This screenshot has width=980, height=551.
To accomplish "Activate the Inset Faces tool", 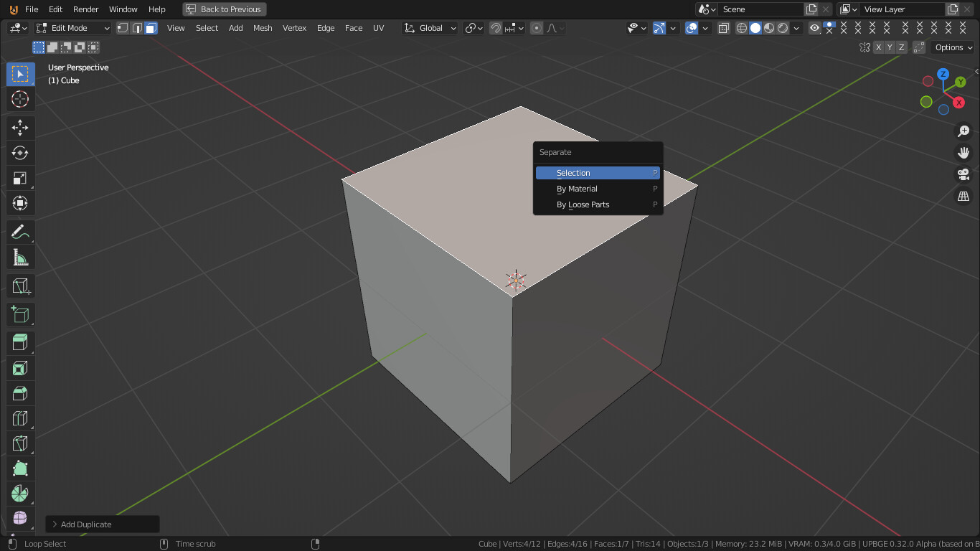I will point(20,368).
